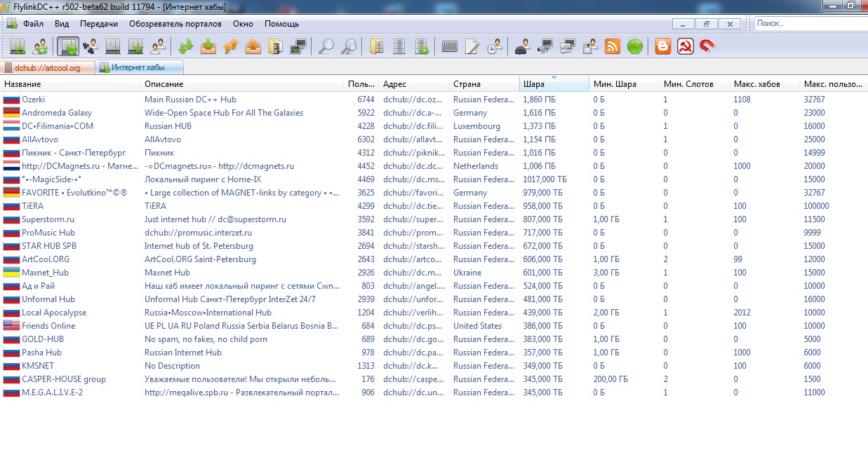Click the user-with-media-player toolbar icon

[x=590, y=47]
